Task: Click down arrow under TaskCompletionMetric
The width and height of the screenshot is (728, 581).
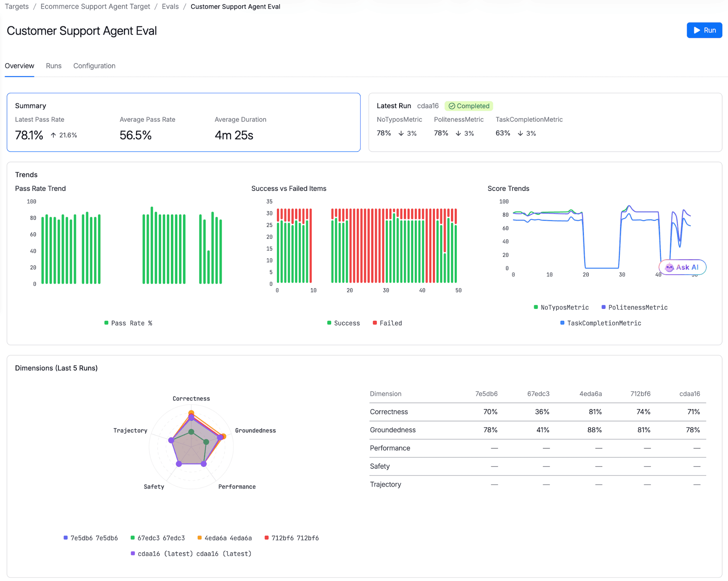Action: point(520,133)
